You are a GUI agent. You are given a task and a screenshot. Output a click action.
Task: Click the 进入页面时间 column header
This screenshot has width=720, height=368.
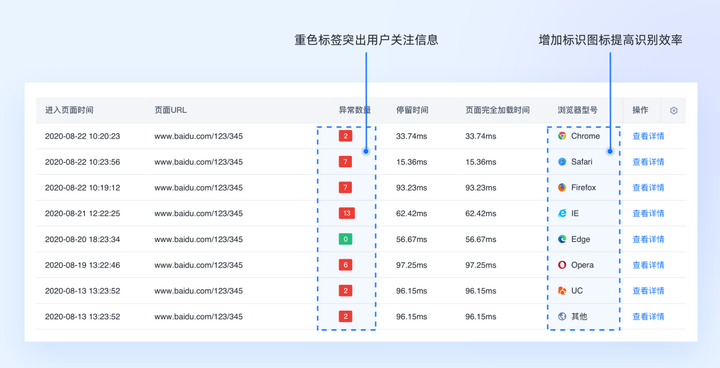click(69, 110)
